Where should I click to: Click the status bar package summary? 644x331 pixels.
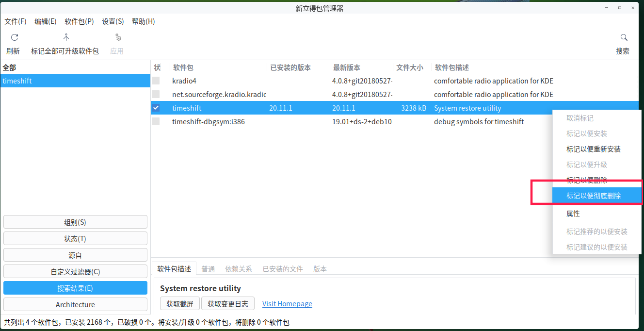click(147, 322)
